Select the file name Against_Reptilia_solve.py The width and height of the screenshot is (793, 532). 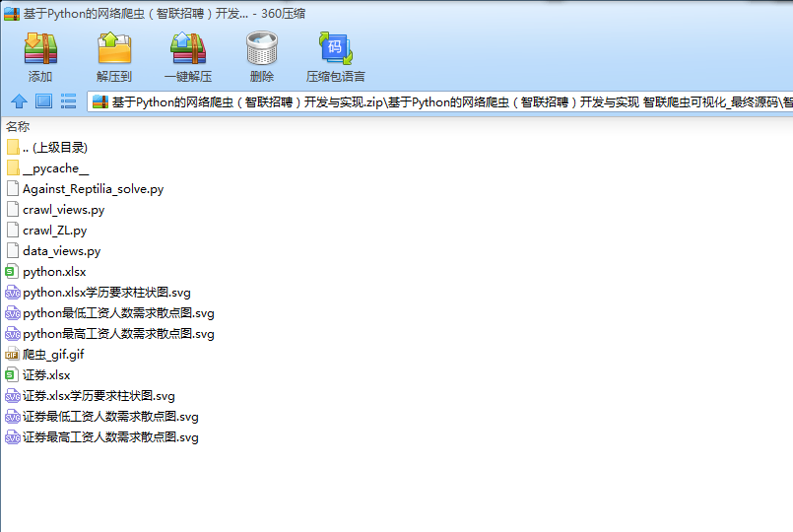93,189
